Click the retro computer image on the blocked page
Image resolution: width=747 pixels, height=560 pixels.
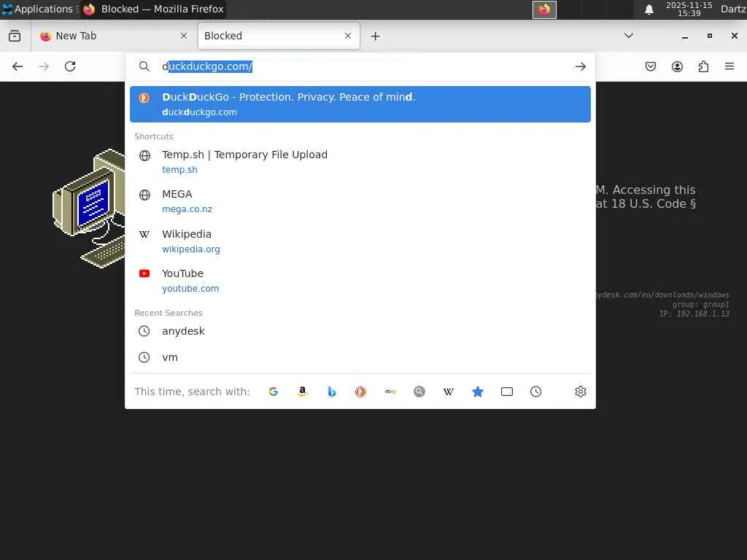pyautogui.click(x=88, y=209)
